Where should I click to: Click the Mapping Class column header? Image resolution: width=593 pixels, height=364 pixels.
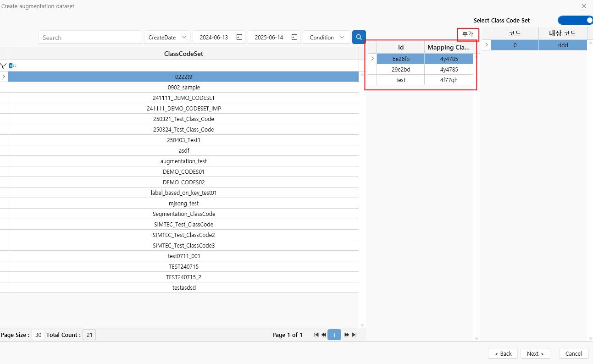point(448,47)
